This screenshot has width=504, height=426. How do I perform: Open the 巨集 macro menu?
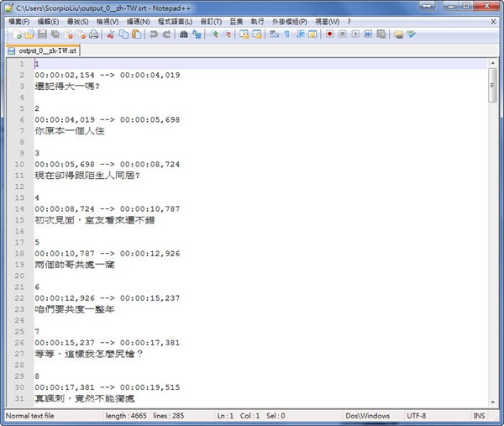pyautogui.click(x=236, y=22)
